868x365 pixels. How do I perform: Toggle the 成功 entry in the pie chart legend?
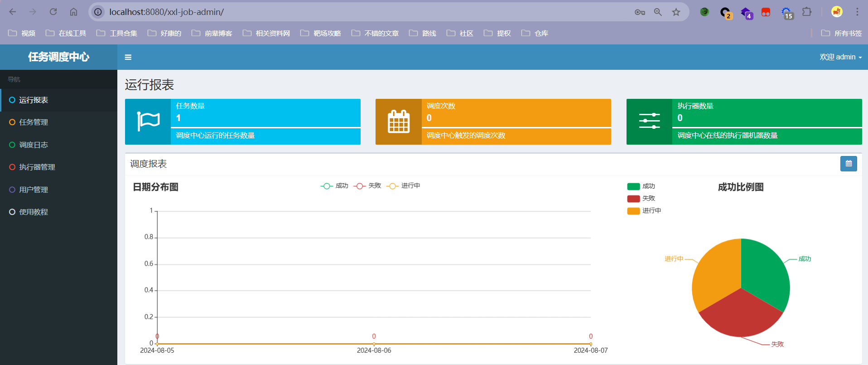[641, 186]
